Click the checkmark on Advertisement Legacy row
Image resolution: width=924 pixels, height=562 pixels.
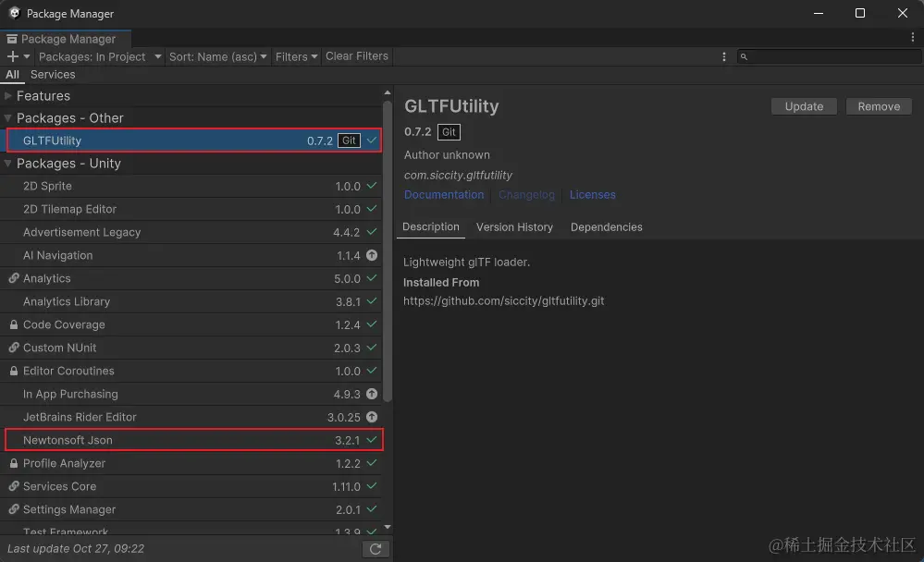(371, 231)
